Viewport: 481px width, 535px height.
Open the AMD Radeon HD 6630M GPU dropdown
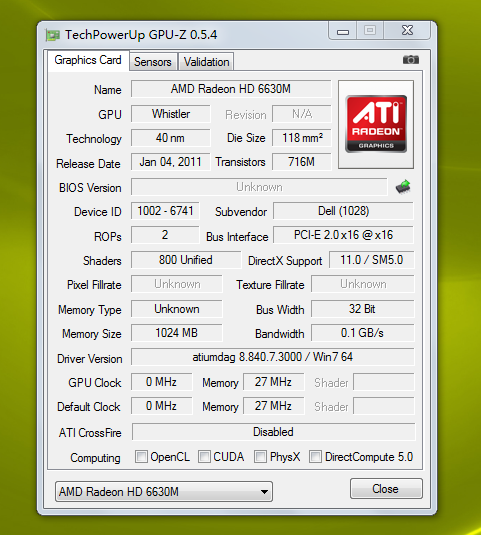coord(164,492)
